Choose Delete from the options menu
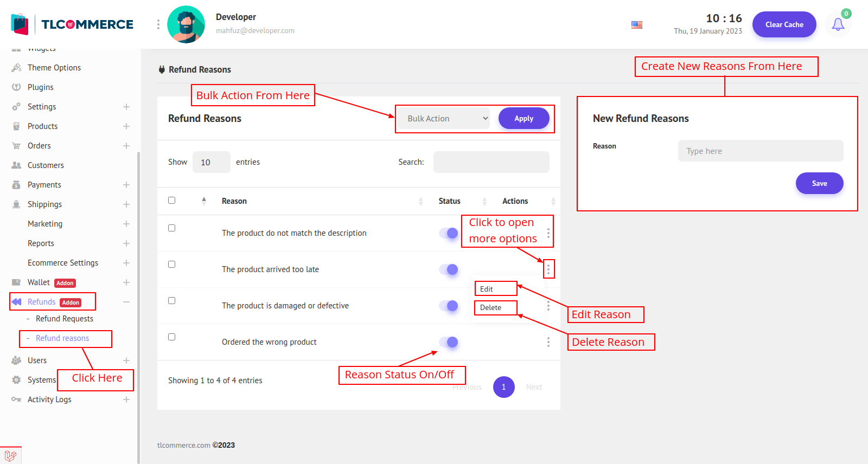 tap(491, 307)
